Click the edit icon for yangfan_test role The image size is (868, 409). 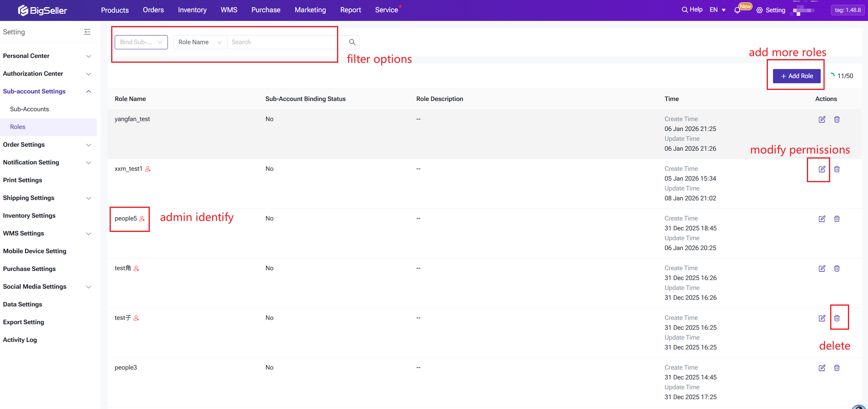822,119
